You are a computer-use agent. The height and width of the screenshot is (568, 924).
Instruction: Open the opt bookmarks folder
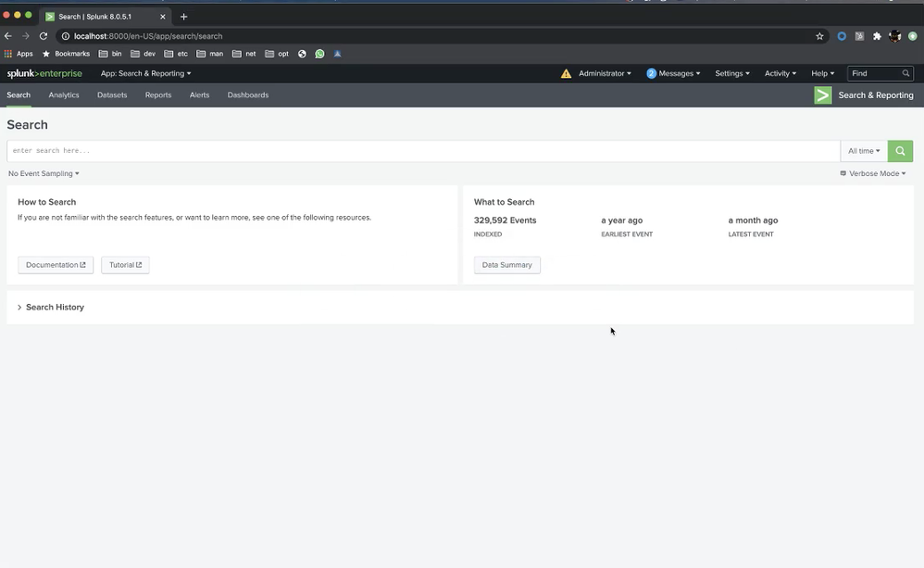[x=277, y=54]
